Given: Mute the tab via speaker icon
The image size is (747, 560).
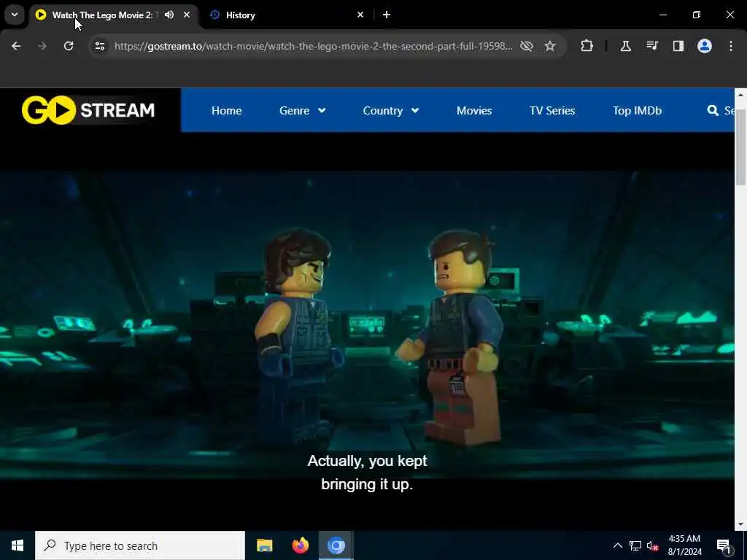Looking at the screenshot, I should (169, 15).
